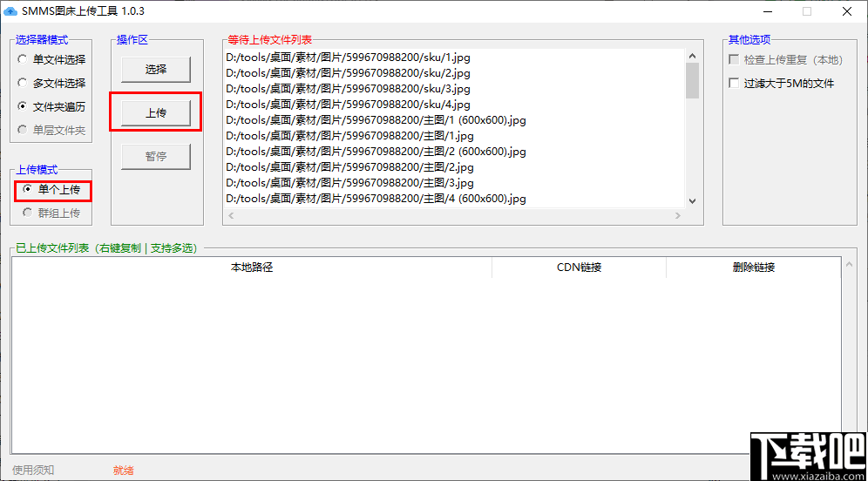Select file 主图/2 (600x600).jpg
868x481 pixels.
tap(376, 152)
